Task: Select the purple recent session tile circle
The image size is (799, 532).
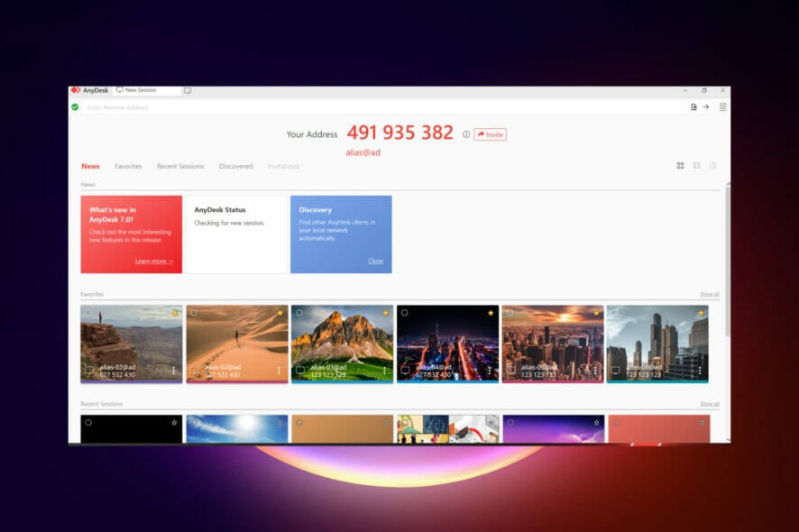Action: [510, 422]
